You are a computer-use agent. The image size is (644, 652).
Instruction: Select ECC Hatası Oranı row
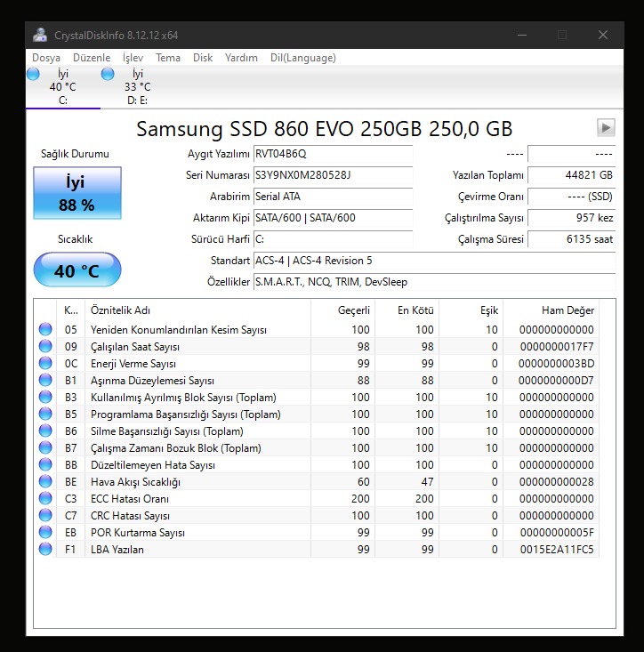pyautogui.click(x=317, y=499)
